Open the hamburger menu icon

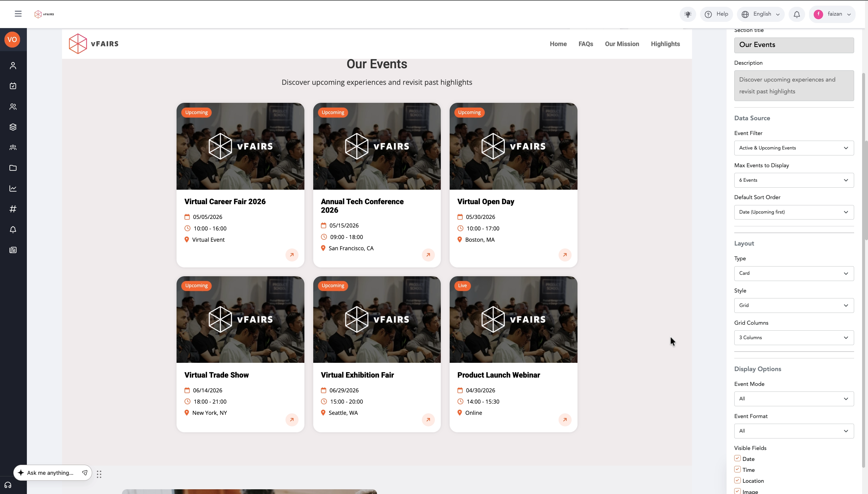[18, 14]
